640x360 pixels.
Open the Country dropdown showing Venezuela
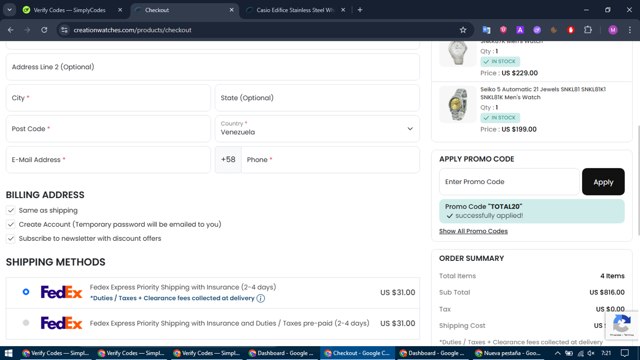pos(317,129)
